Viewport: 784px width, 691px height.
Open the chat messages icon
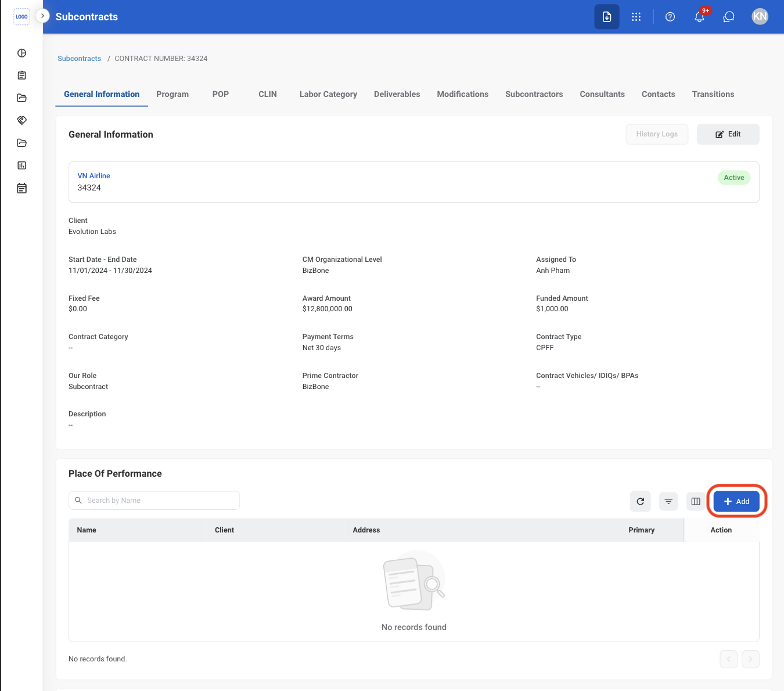[729, 17]
